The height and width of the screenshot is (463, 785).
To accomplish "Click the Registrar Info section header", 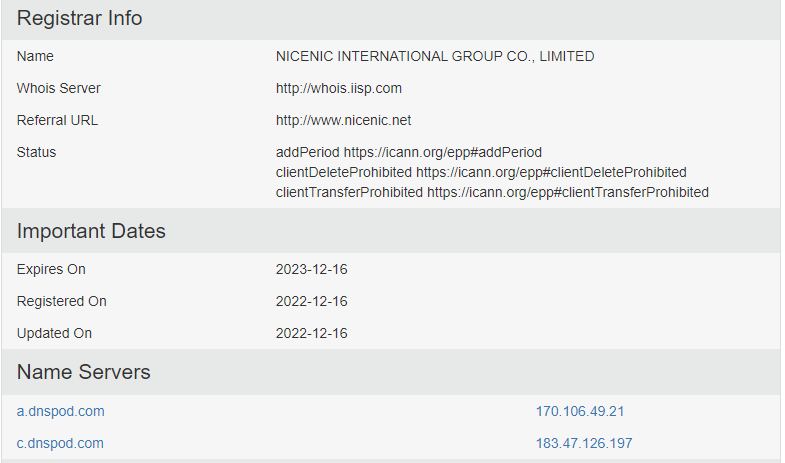I will click(80, 18).
